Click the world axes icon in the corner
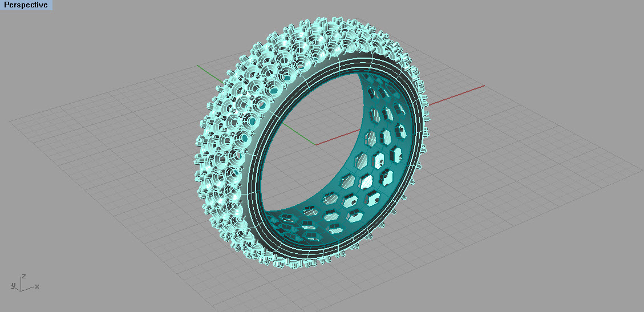The width and height of the screenshot is (644, 312). 23,284
